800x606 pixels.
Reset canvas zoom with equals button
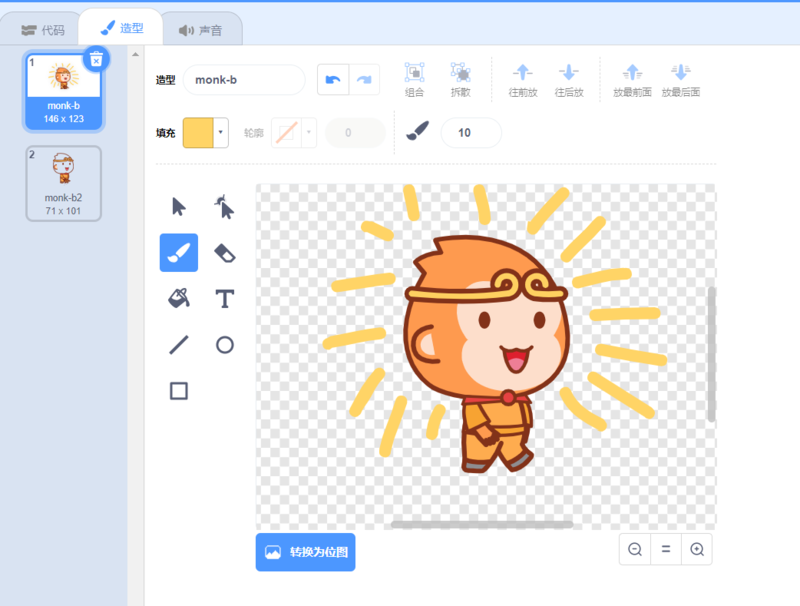(666, 549)
